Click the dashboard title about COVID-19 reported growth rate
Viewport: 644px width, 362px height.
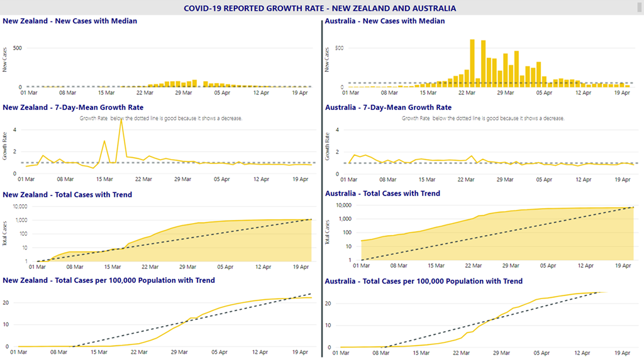click(x=319, y=8)
